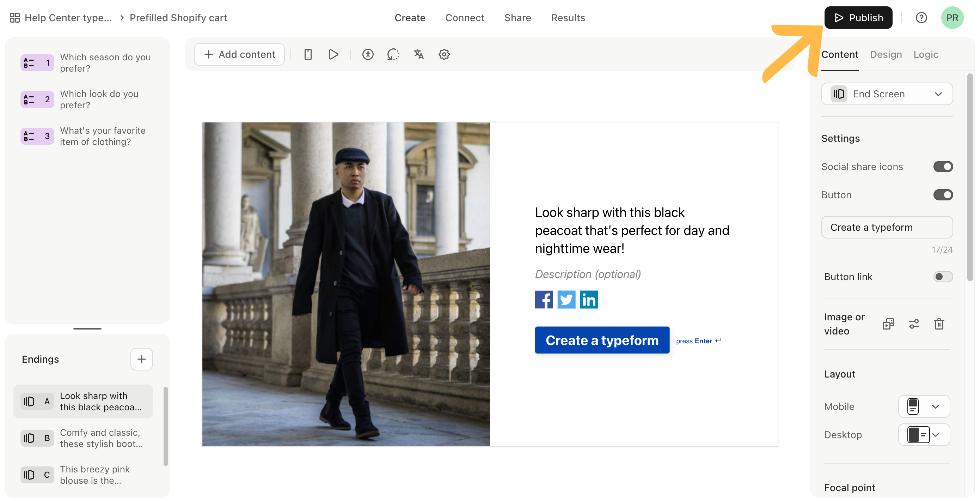The image size is (980, 501).
Task: Go to the Share section
Action: tap(517, 18)
